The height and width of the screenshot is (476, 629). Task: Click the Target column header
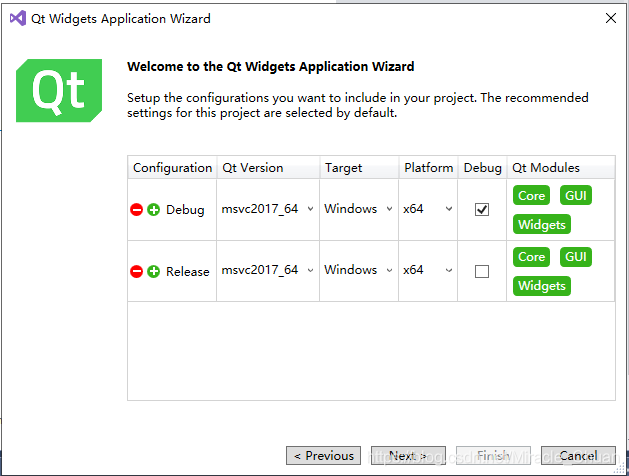[359, 168]
